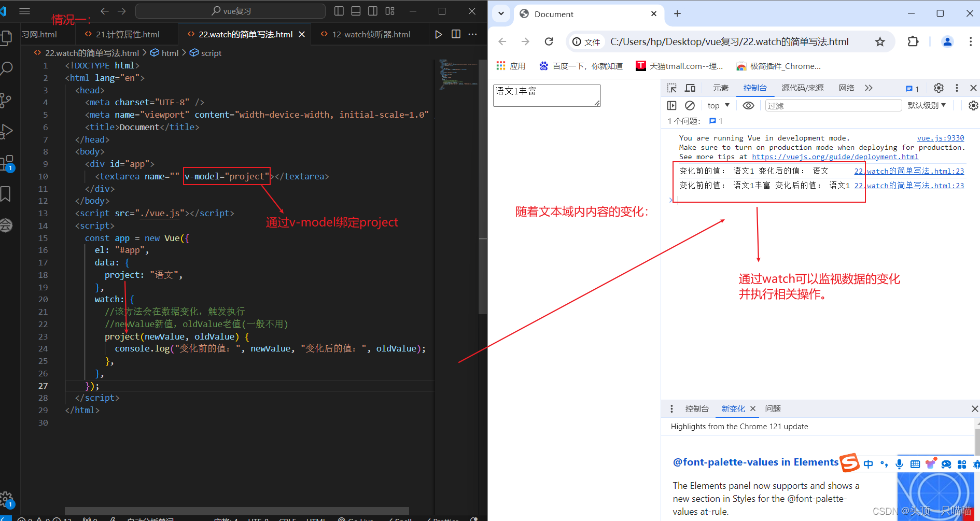
Task: Toggle VS Code primary sidebar layout
Action: coord(339,11)
